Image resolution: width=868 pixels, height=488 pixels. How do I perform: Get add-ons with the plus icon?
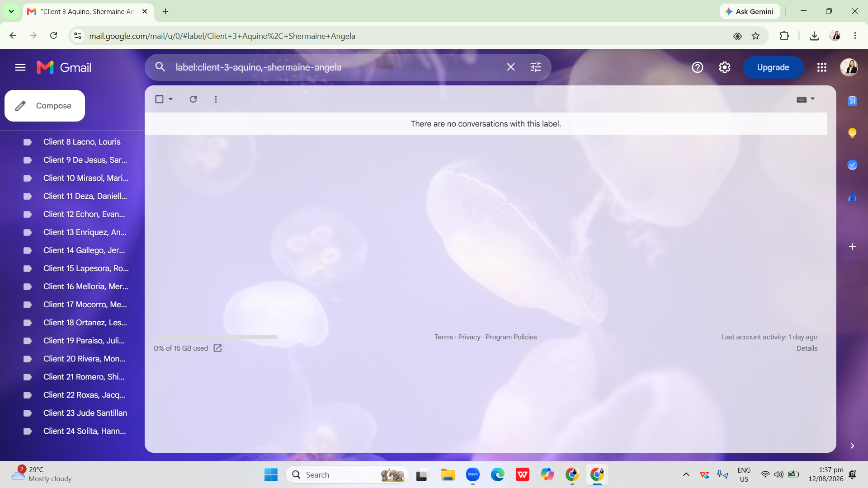coord(852,247)
